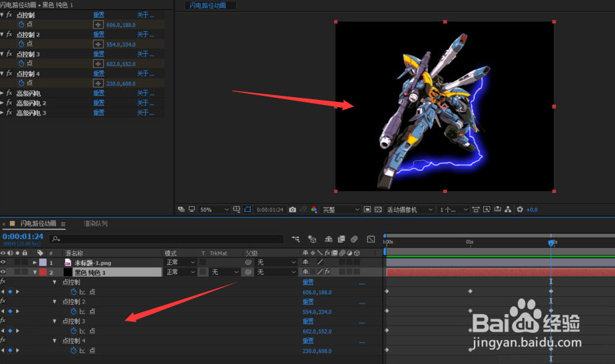Toggle stopwatch for 点控制 3 in Effect Controls
Screen dimensions: 615x364
[21, 63]
